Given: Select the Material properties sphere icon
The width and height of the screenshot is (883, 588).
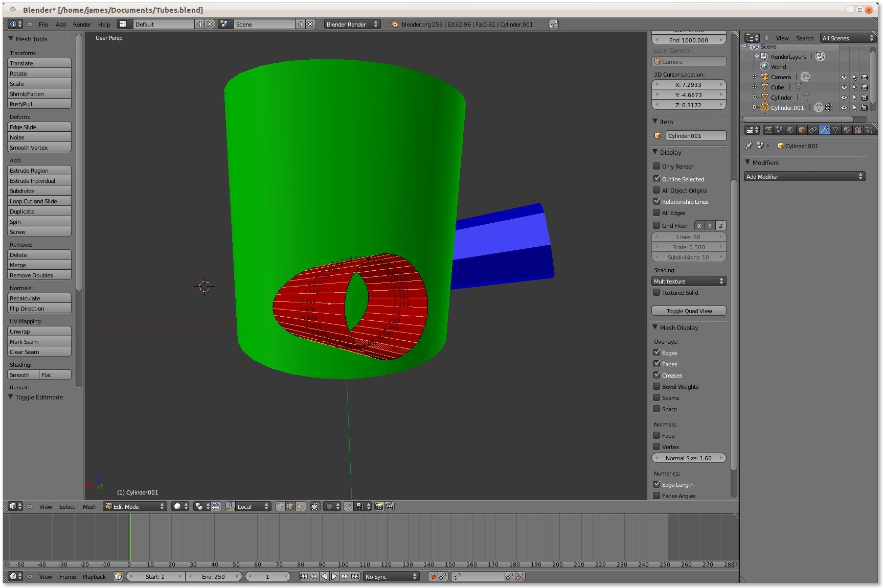Looking at the screenshot, I should coord(846,130).
